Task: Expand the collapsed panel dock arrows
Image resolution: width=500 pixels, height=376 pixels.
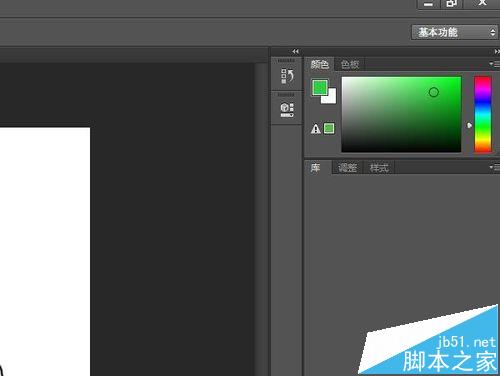Action: click(x=295, y=51)
